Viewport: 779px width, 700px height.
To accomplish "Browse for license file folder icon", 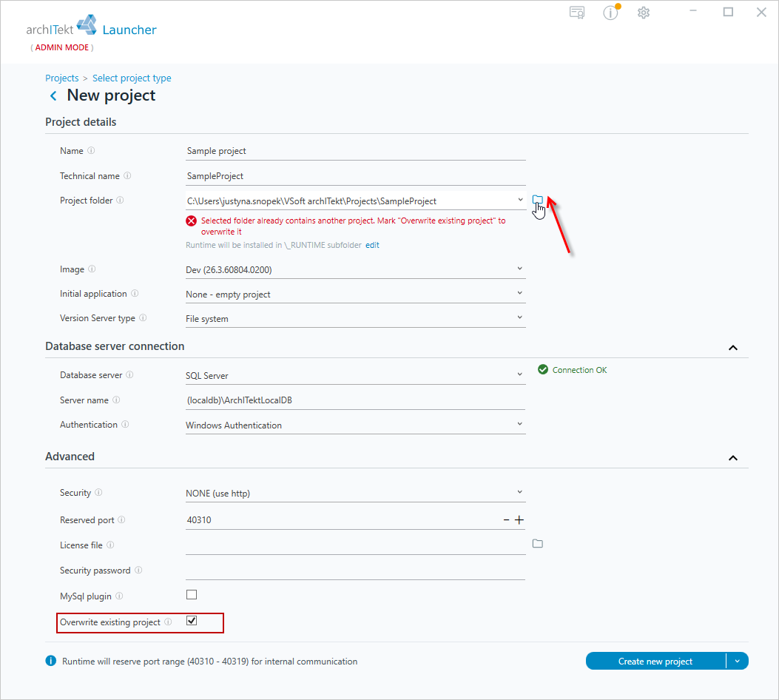I will pos(538,544).
